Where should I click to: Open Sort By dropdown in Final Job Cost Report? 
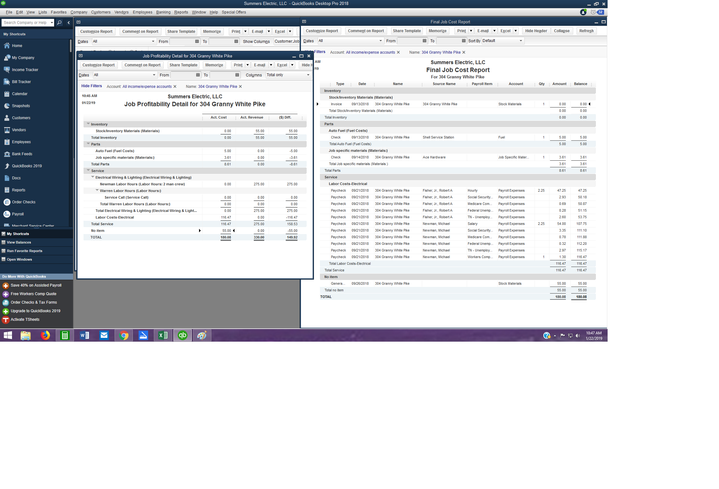point(520,41)
